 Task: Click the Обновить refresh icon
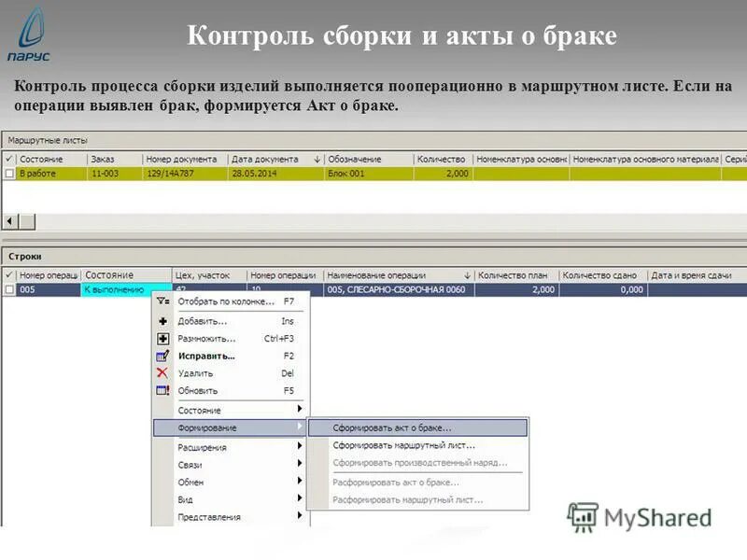pos(161,389)
